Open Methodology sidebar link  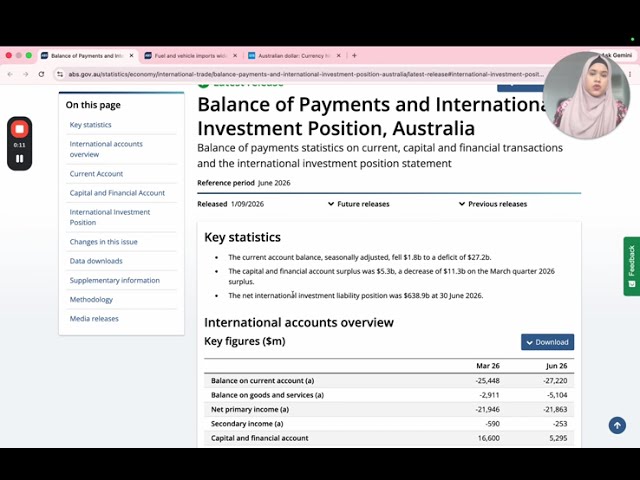(x=91, y=300)
